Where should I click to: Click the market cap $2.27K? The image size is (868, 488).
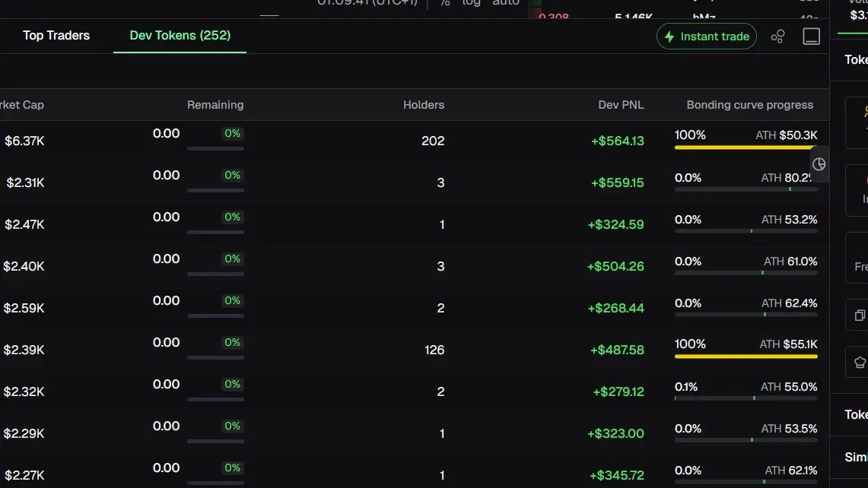click(24, 475)
